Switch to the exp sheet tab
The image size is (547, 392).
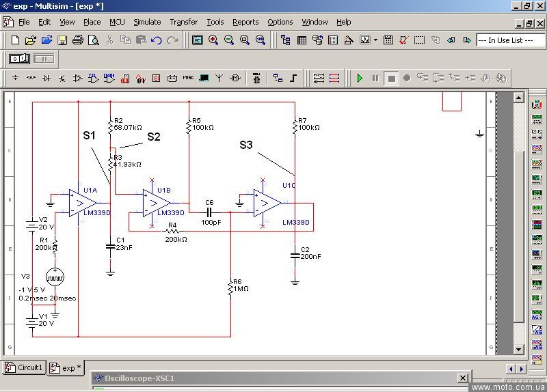click(66, 368)
